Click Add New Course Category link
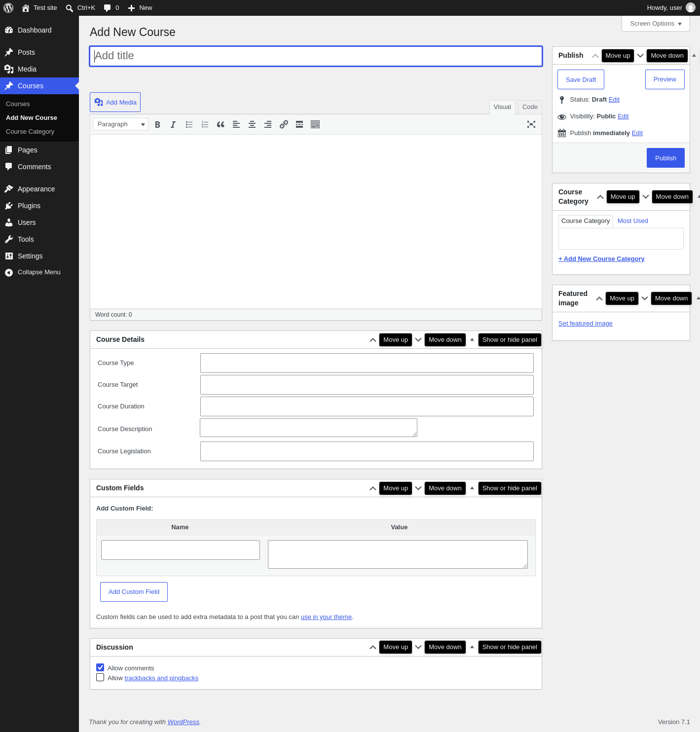 pos(601,259)
